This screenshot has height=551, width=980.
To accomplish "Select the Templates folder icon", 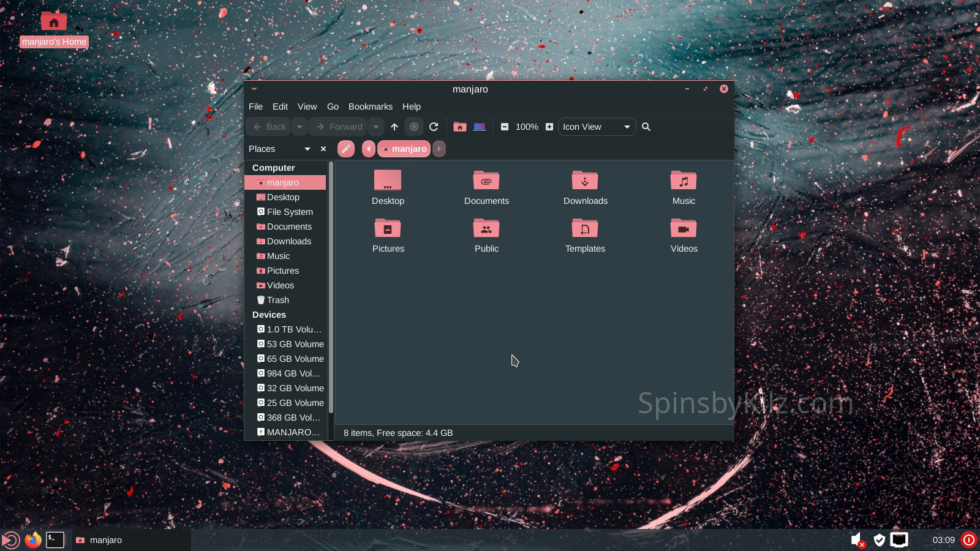I will coord(585,229).
